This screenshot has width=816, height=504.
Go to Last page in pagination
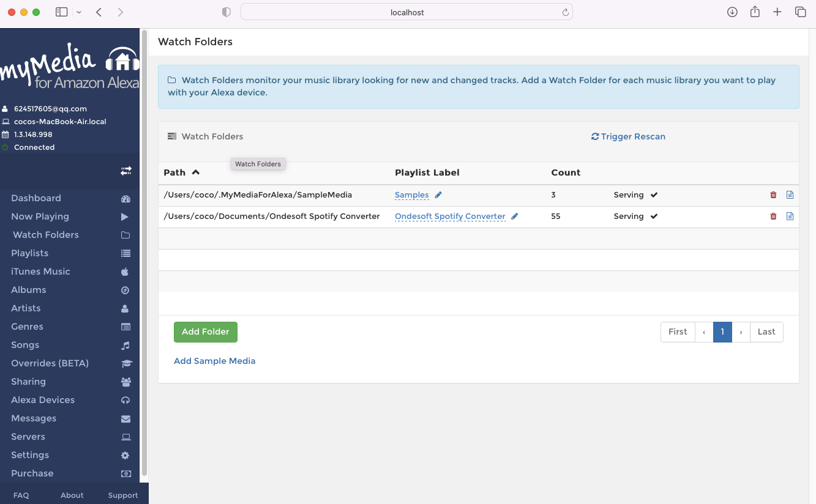pyautogui.click(x=766, y=332)
